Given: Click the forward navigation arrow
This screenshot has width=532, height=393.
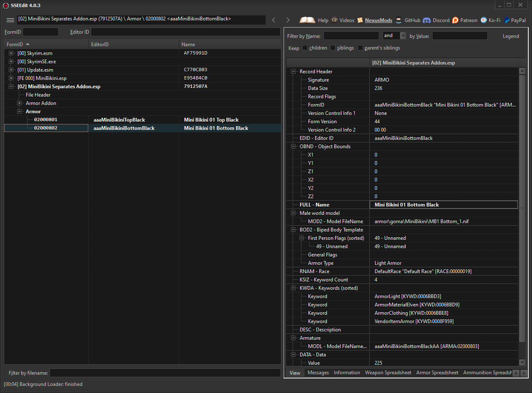Looking at the screenshot, I should click(x=288, y=20).
